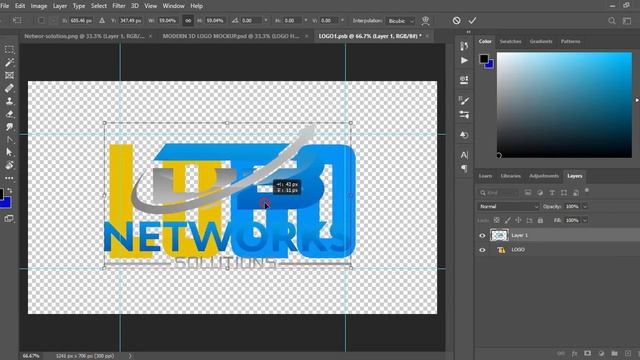Open the Clone Source panel icon
The image size is (640, 360).
464,135
